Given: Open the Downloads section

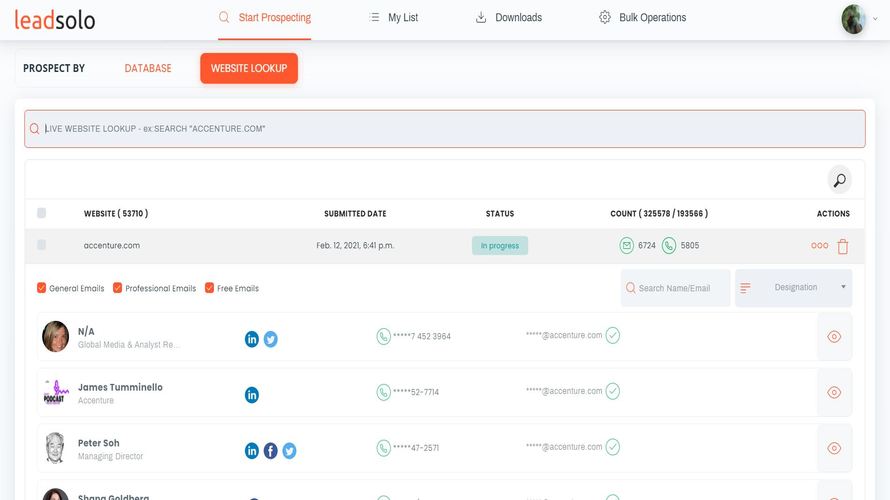Looking at the screenshot, I should (x=509, y=18).
